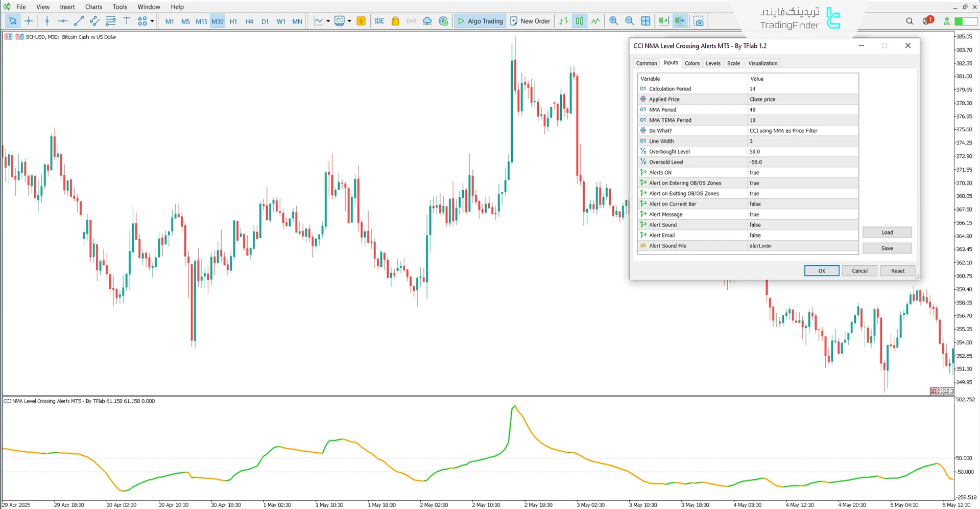Screen dimensions: 980x509
Task: Select the crosshair tool
Action: pyautogui.click(x=29, y=21)
